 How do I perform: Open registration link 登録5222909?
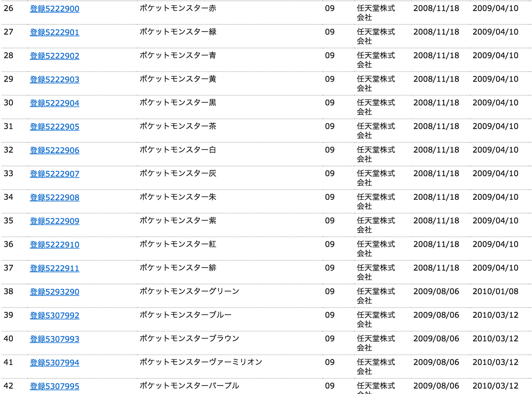[x=55, y=221]
